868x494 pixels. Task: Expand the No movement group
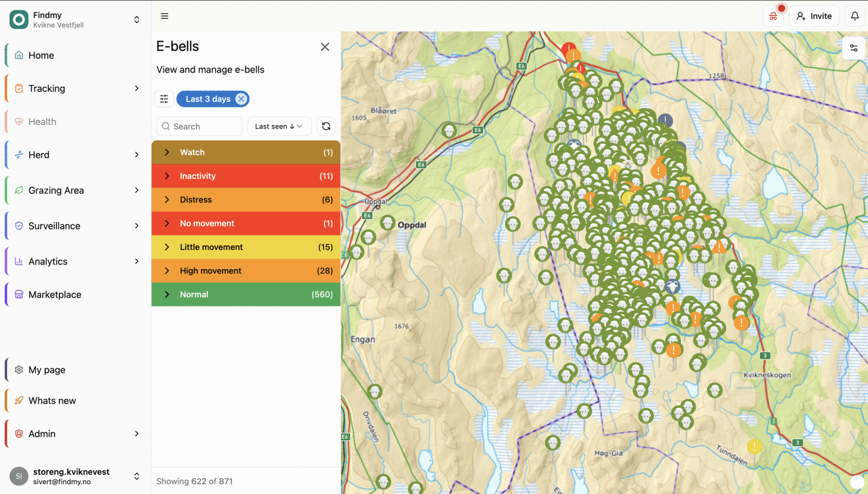point(246,223)
